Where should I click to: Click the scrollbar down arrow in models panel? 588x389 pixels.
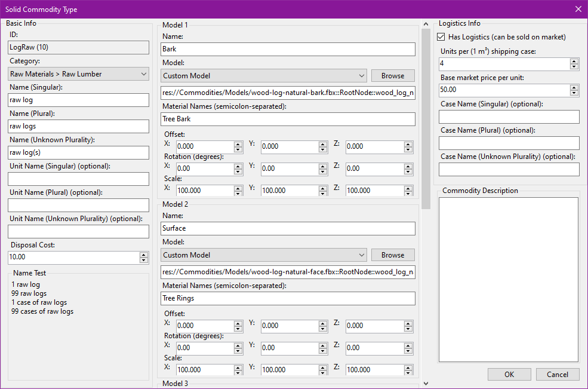426,384
